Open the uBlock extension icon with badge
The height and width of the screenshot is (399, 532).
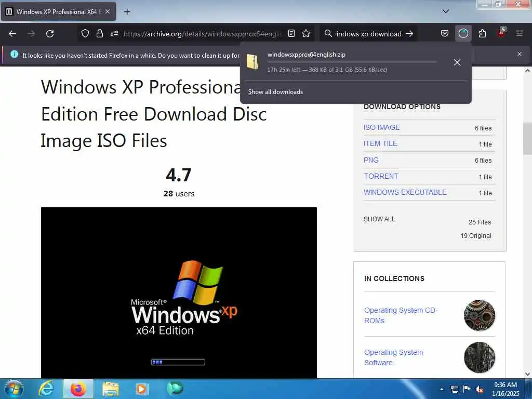[x=501, y=33]
